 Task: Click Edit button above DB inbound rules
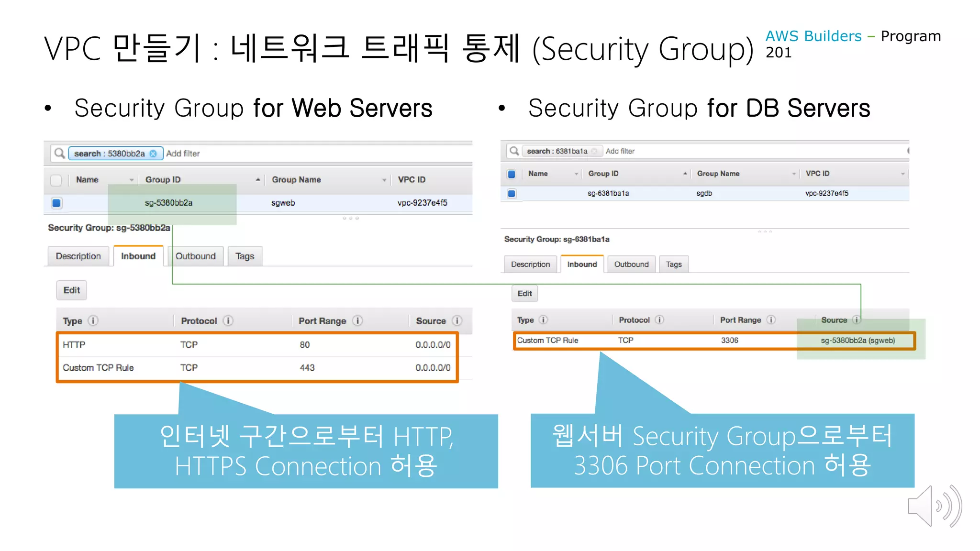pyautogui.click(x=524, y=294)
